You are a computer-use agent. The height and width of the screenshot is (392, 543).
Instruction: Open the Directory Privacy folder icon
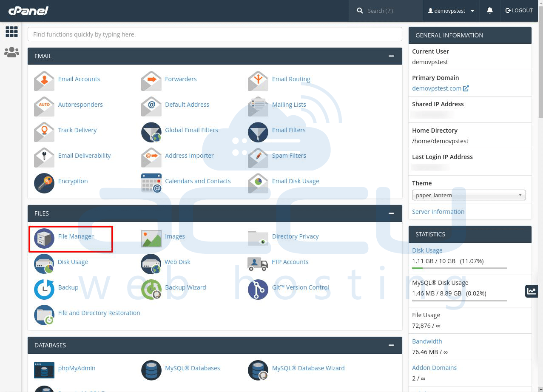258,238
